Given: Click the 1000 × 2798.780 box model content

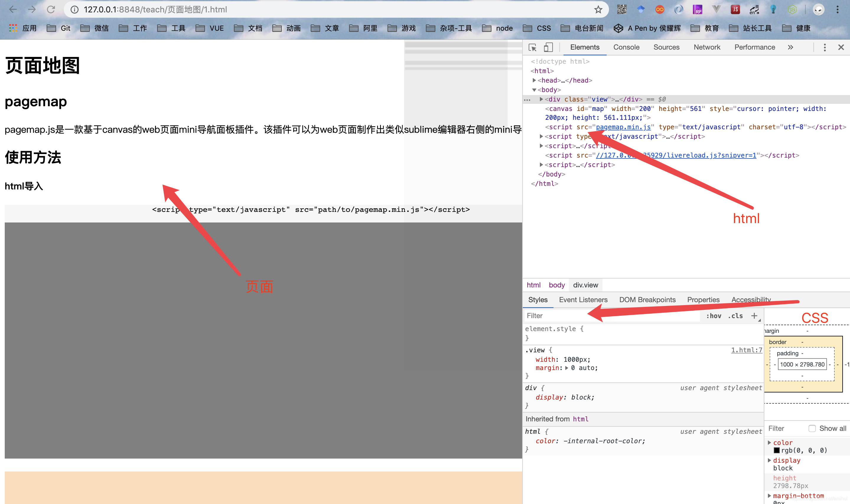Looking at the screenshot, I should coord(802,364).
